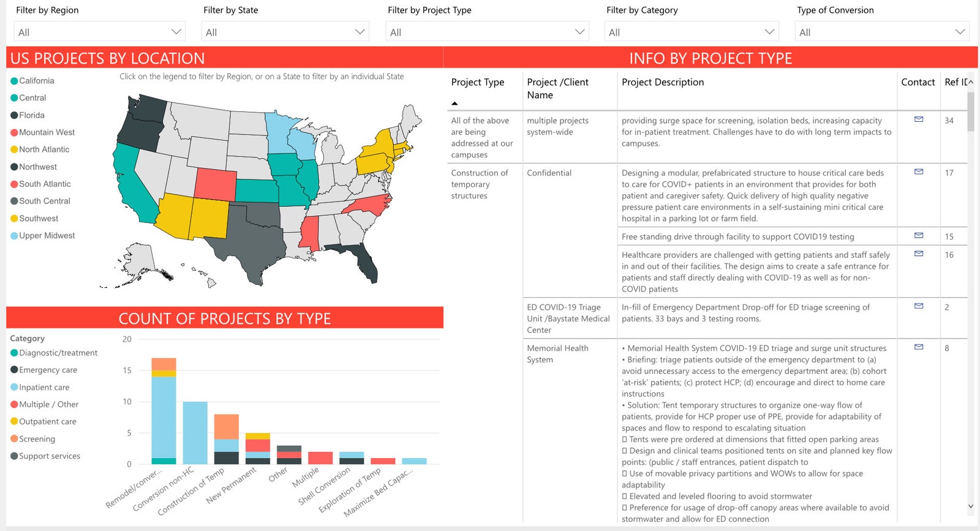
Task: Select Inpatient care category legend
Action: (40, 387)
